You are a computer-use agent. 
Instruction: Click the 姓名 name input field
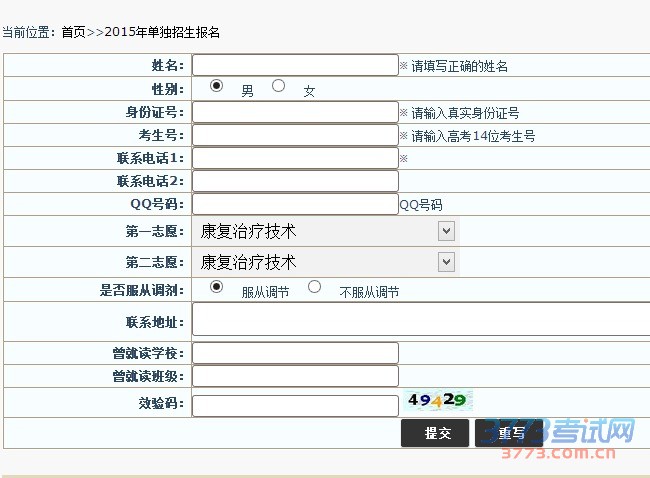pyautogui.click(x=295, y=65)
